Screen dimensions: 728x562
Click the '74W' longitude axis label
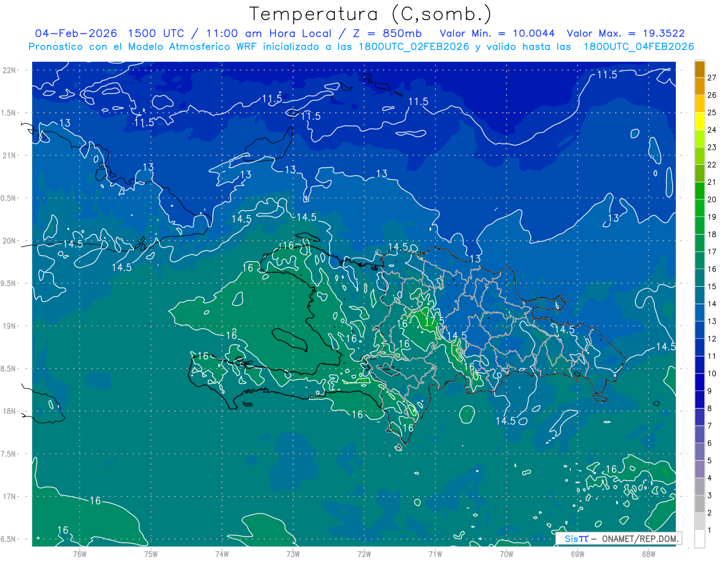tap(222, 554)
